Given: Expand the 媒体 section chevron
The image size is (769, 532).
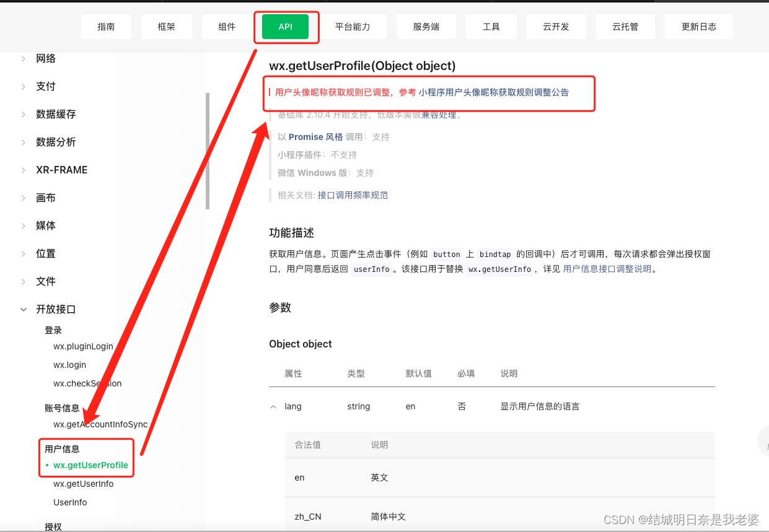Looking at the screenshot, I should tap(24, 225).
